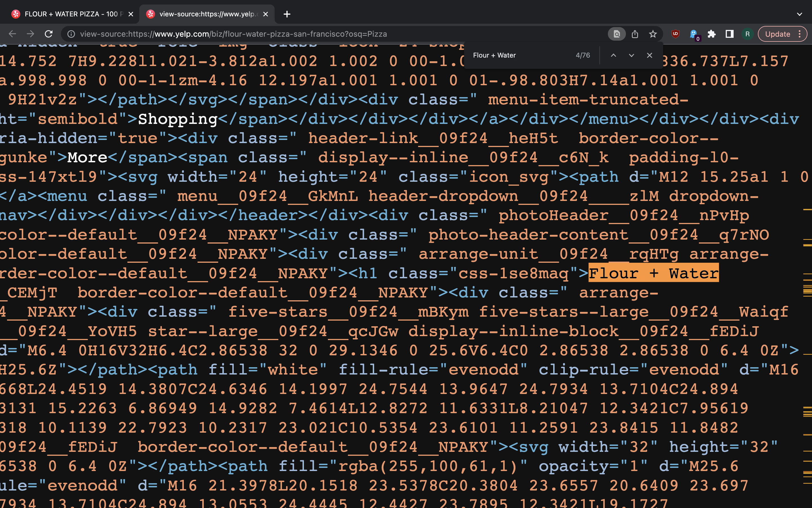Go back to the previous page

[x=12, y=34]
